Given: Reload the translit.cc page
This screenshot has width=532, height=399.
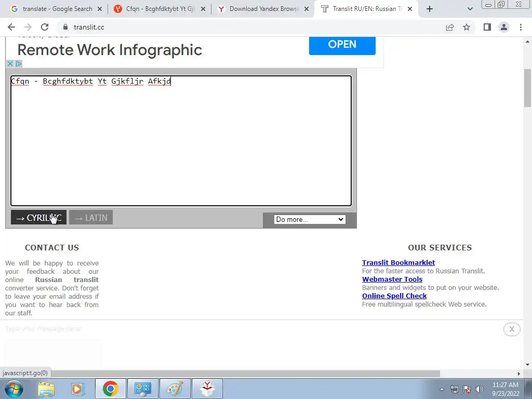Looking at the screenshot, I should pos(45,27).
